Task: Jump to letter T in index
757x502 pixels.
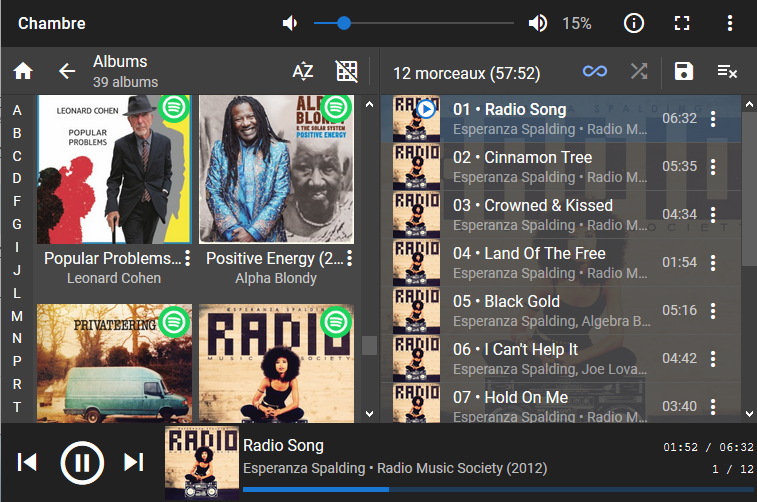Action: click(17, 407)
